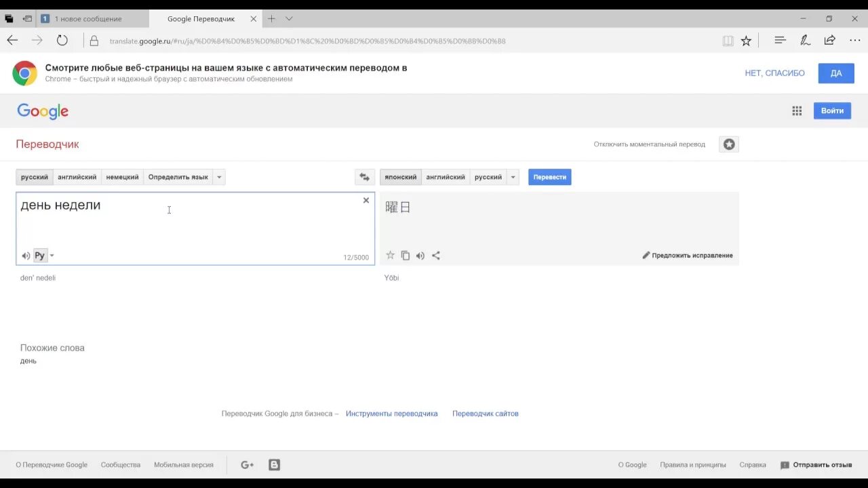Click the browser address bar URL
The image size is (868, 488).
coord(308,41)
